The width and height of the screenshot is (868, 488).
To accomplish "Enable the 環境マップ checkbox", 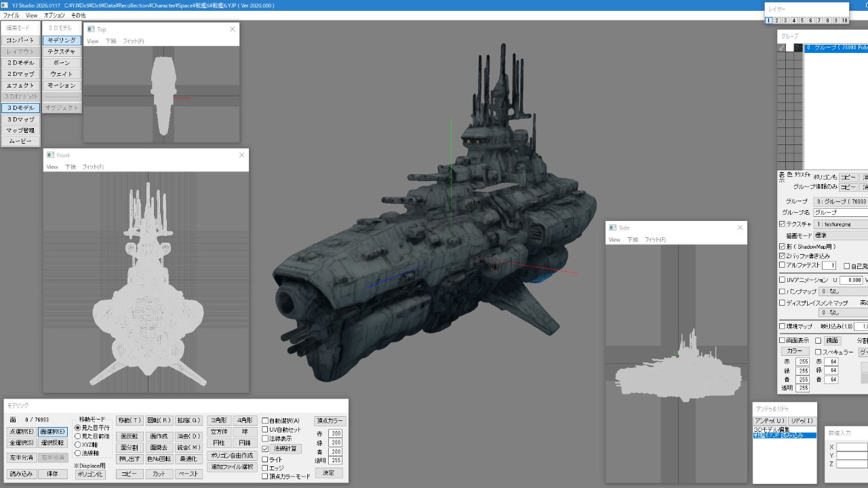I will pos(782,327).
